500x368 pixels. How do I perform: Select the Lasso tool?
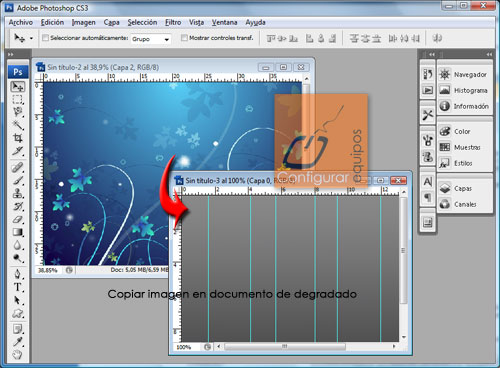pyautogui.click(x=18, y=112)
